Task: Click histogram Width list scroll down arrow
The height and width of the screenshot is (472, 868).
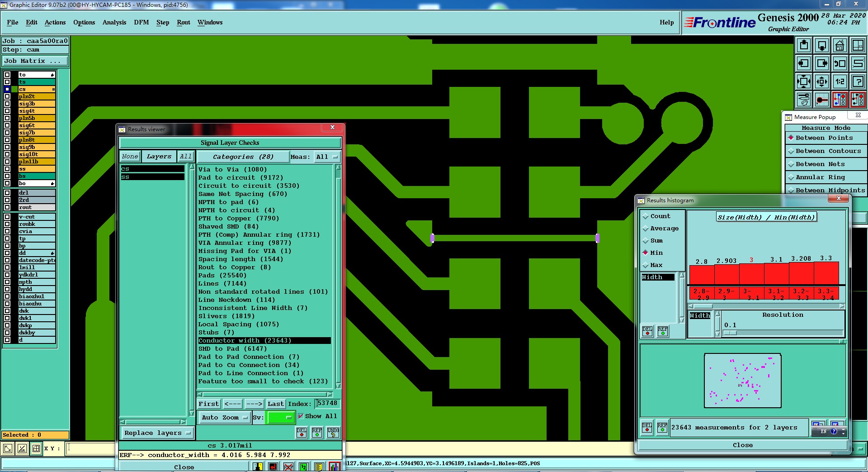Action: point(682,320)
